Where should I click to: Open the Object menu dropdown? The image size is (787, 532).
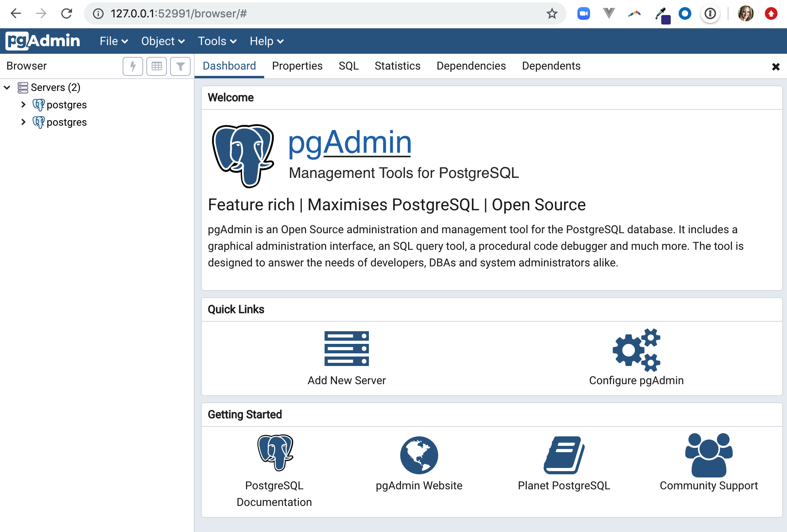163,41
